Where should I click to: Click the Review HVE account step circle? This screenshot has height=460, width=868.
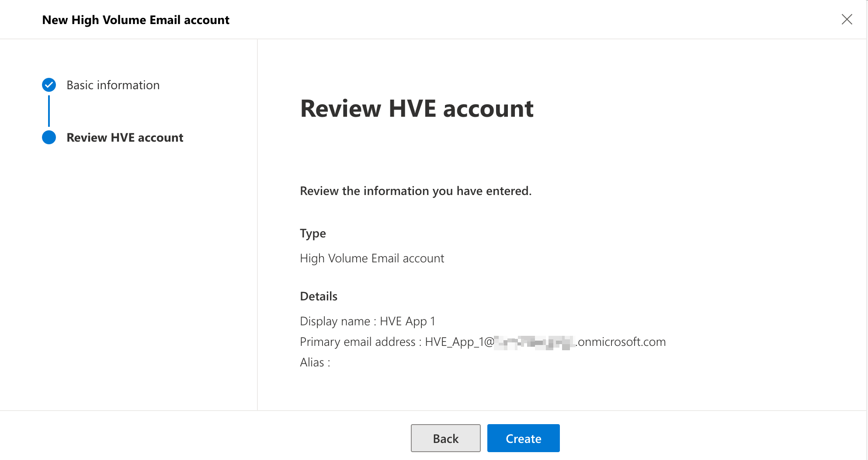tap(49, 137)
